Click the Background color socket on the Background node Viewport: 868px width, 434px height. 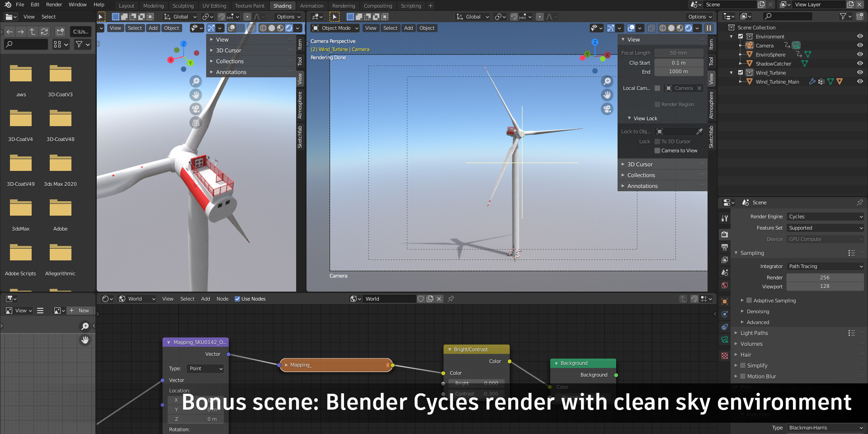tap(616, 375)
